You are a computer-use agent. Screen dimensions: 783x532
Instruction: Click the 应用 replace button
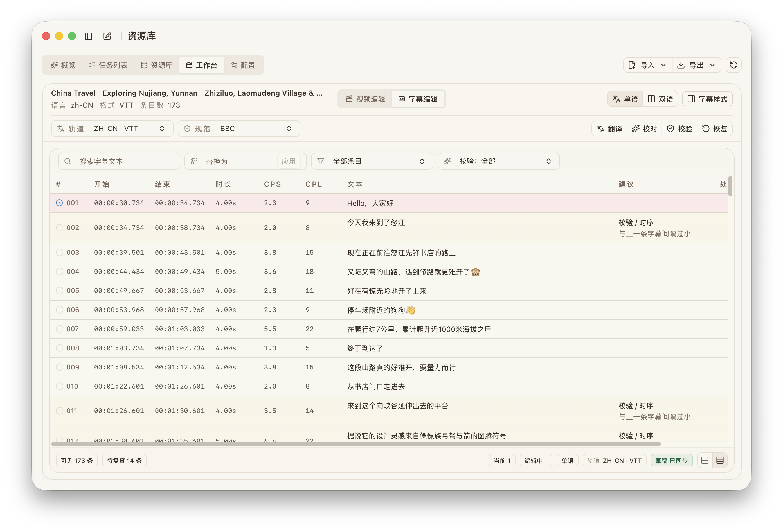pyautogui.click(x=289, y=161)
